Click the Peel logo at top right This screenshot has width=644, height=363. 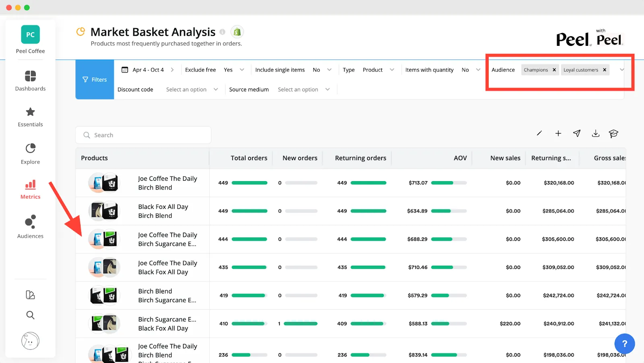pyautogui.click(x=574, y=39)
